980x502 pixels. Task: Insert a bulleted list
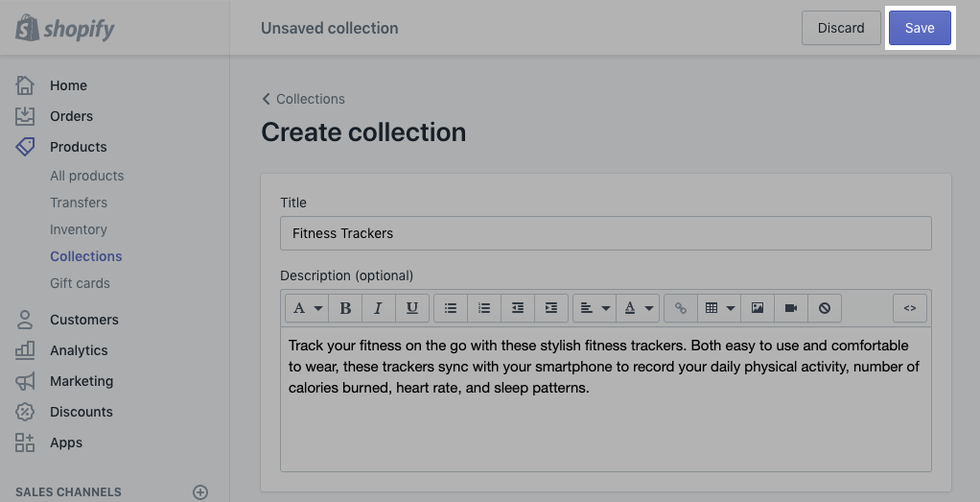[x=451, y=308]
